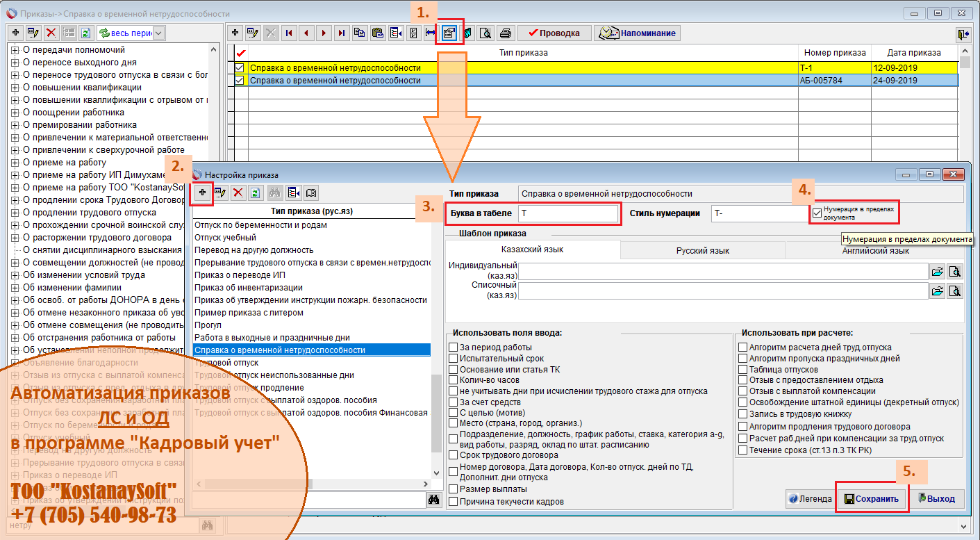Preview Списочный template file
The width and height of the screenshot is (980, 540).
tap(955, 291)
